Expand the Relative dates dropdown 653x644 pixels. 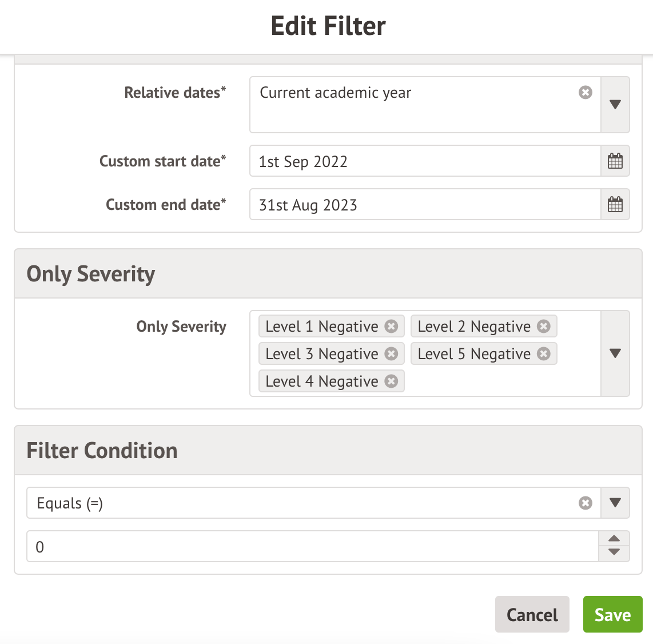(x=615, y=105)
